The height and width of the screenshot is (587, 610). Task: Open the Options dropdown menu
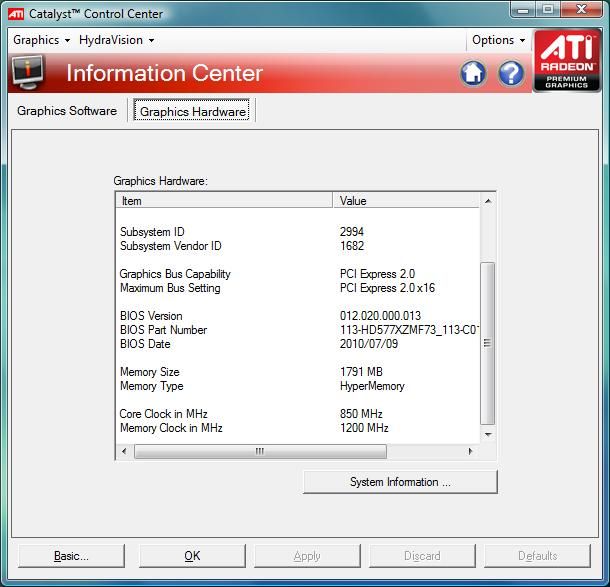point(498,40)
